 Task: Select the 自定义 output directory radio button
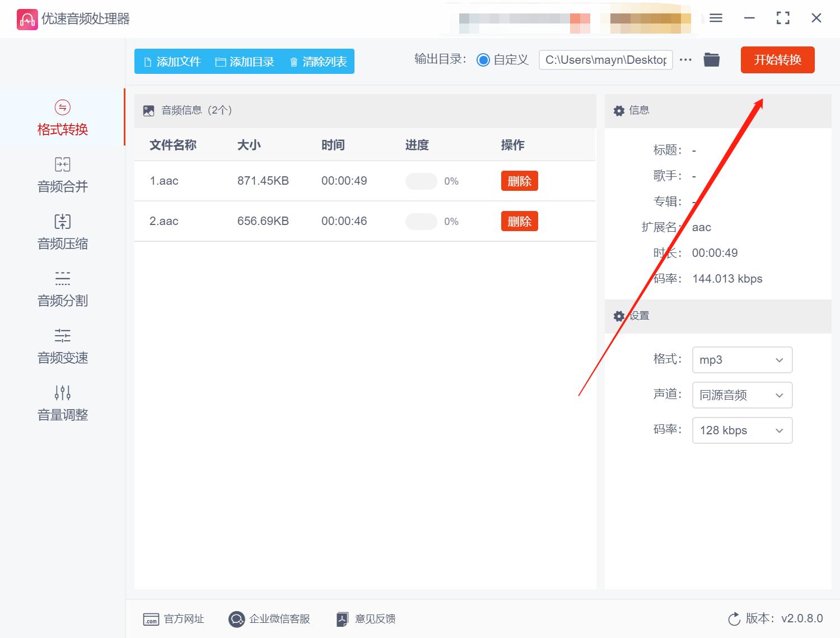(483, 59)
